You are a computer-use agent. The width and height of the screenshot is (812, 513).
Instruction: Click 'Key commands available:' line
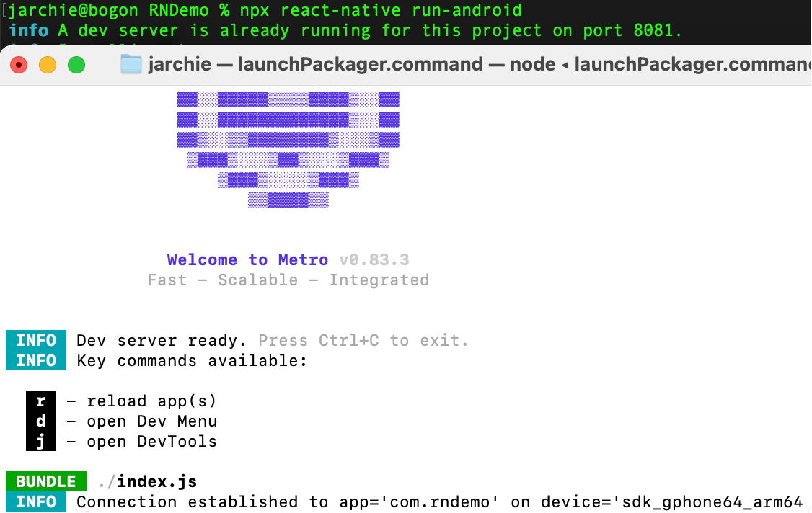[192, 360]
